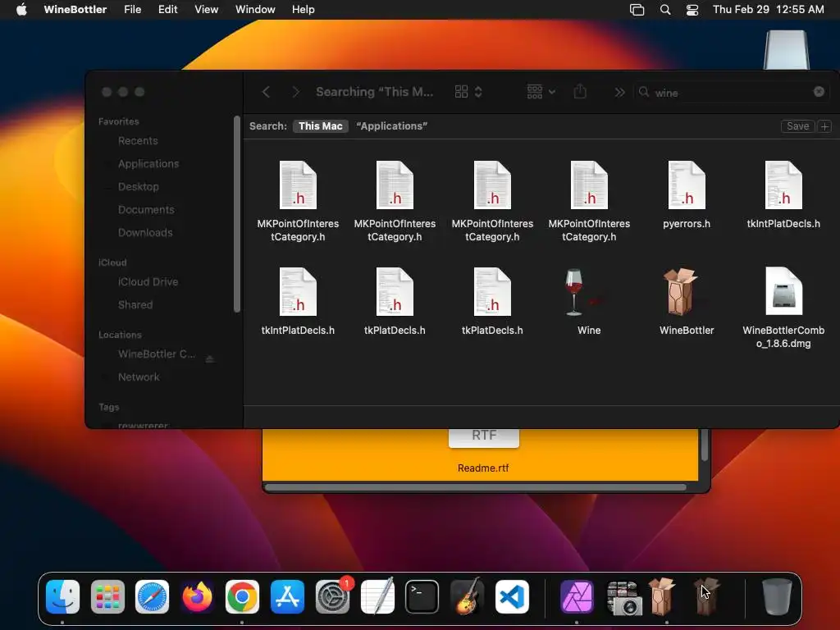
Task: Open GarageBand from the Dock
Action: coord(467,596)
